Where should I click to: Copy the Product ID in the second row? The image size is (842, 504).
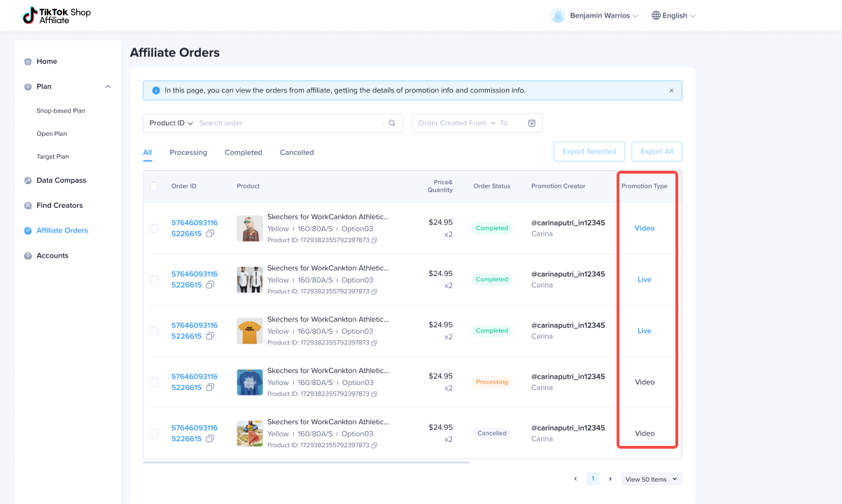(x=374, y=292)
